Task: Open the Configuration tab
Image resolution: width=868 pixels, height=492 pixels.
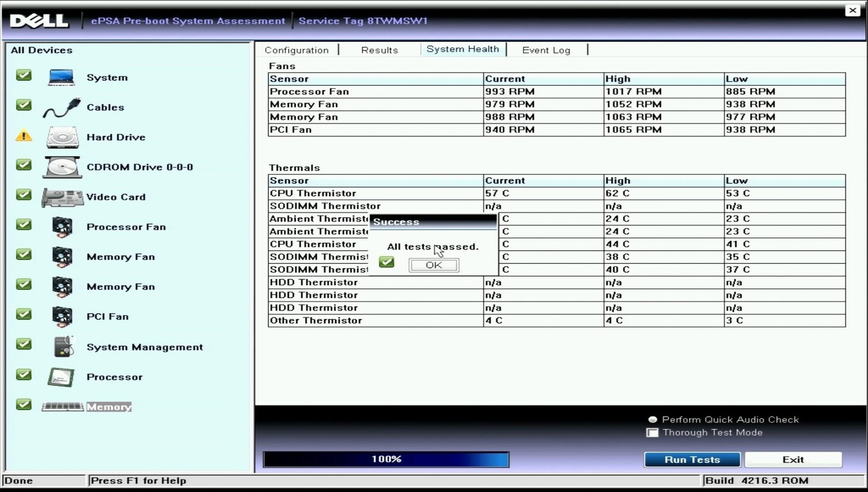Action: point(297,50)
